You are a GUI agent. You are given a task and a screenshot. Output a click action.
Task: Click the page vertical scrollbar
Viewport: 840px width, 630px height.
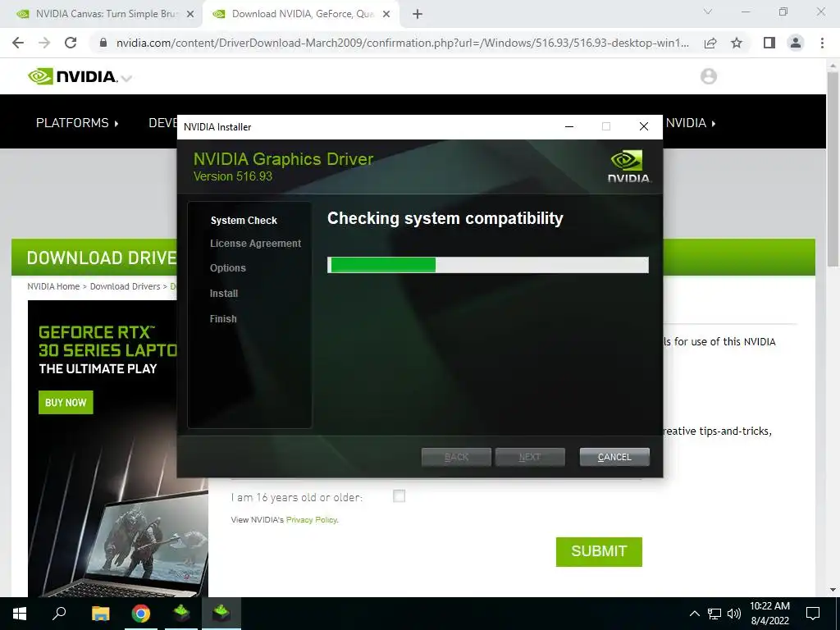[x=833, y=169]
